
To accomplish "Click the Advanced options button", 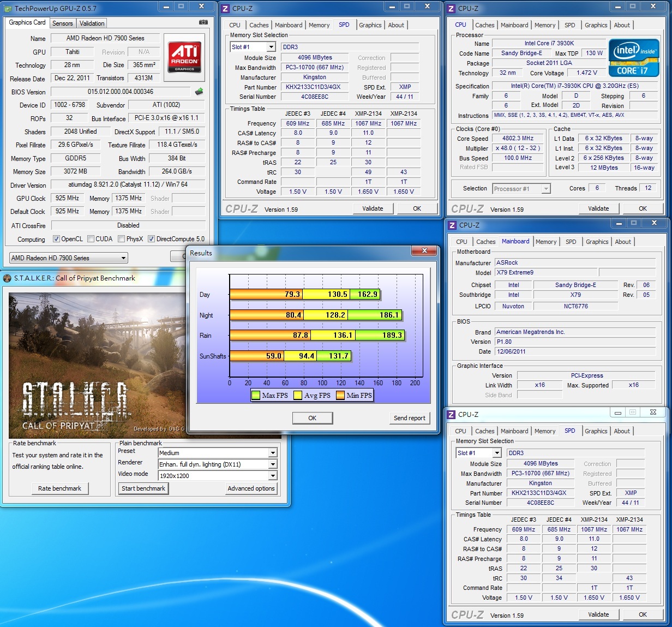I will [251, 488].
